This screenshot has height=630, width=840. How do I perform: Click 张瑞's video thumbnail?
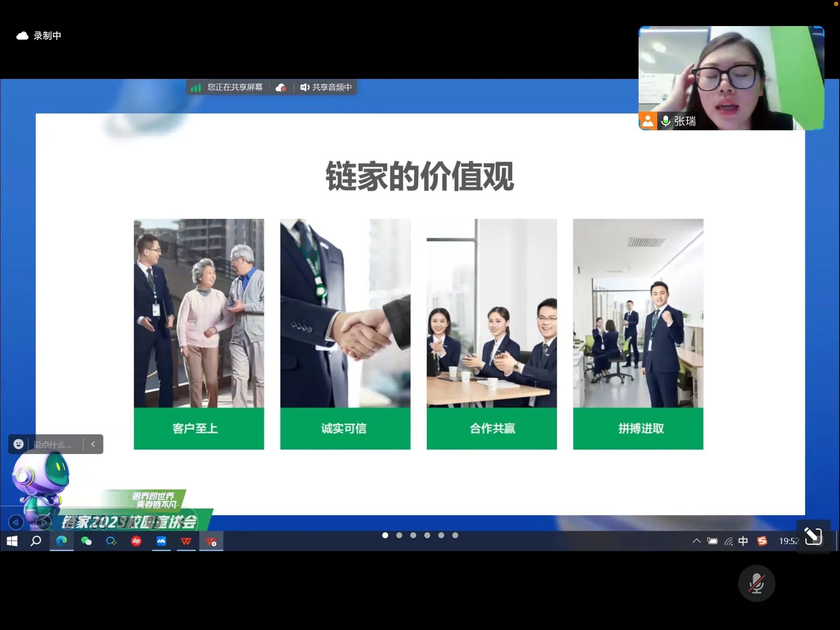tap(731, 78)
